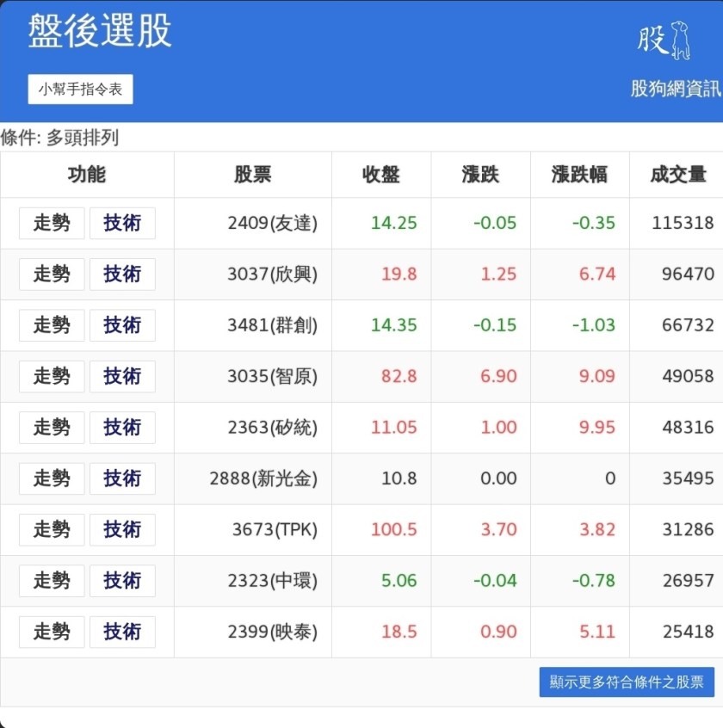
Task: Click the 盤後選股 page heading
Action: click(x=100, y=32)
